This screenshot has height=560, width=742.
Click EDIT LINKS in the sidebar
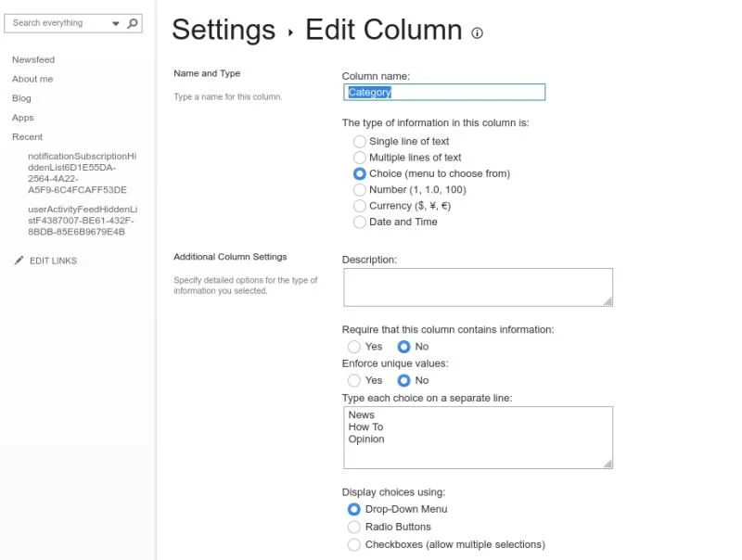53,261
